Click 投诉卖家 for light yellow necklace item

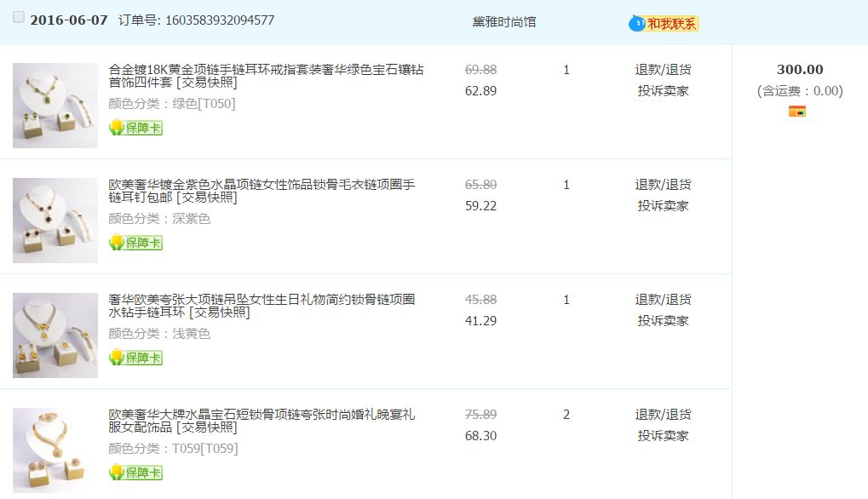tap(663, 321)
